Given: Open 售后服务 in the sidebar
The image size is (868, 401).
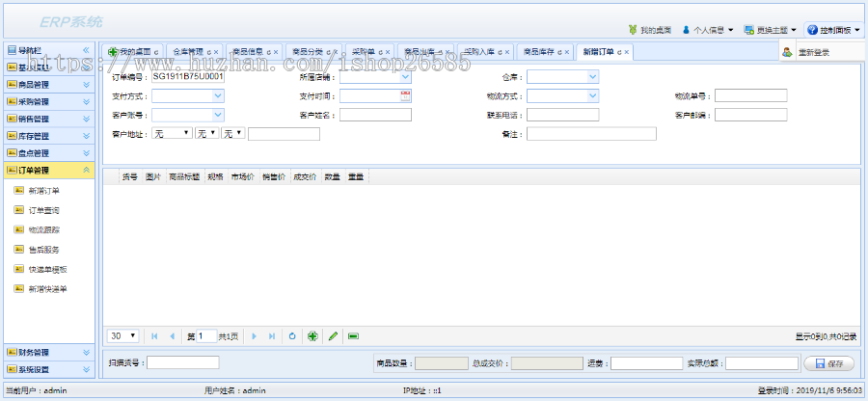Looking at the screenshot, I should tap(43, 250).
